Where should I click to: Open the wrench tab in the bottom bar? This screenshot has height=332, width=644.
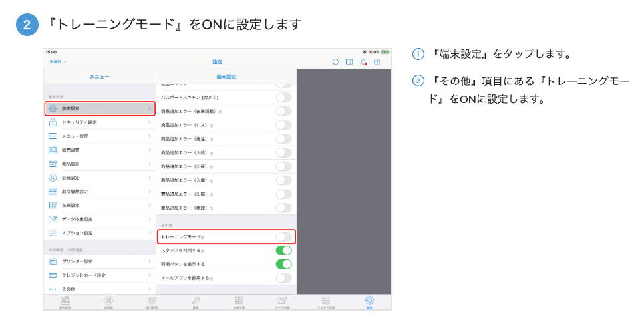point(196,302)
